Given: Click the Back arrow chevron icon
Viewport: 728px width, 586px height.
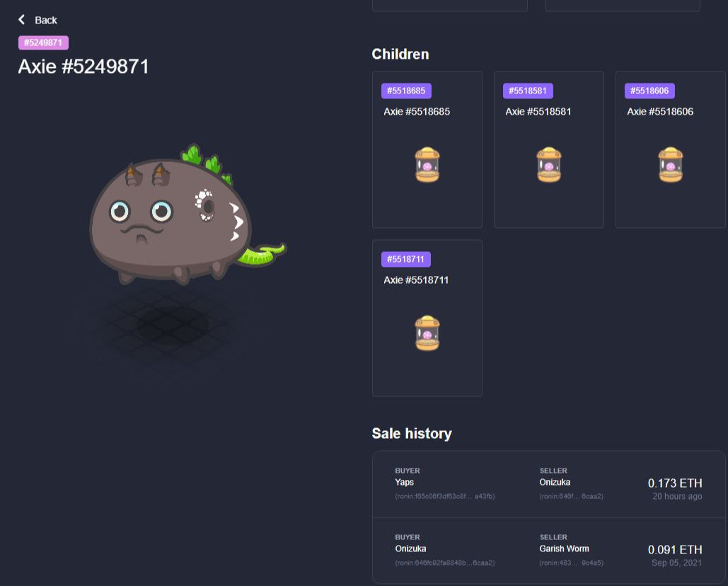Looking at the screenshot, I should (21, 20).
